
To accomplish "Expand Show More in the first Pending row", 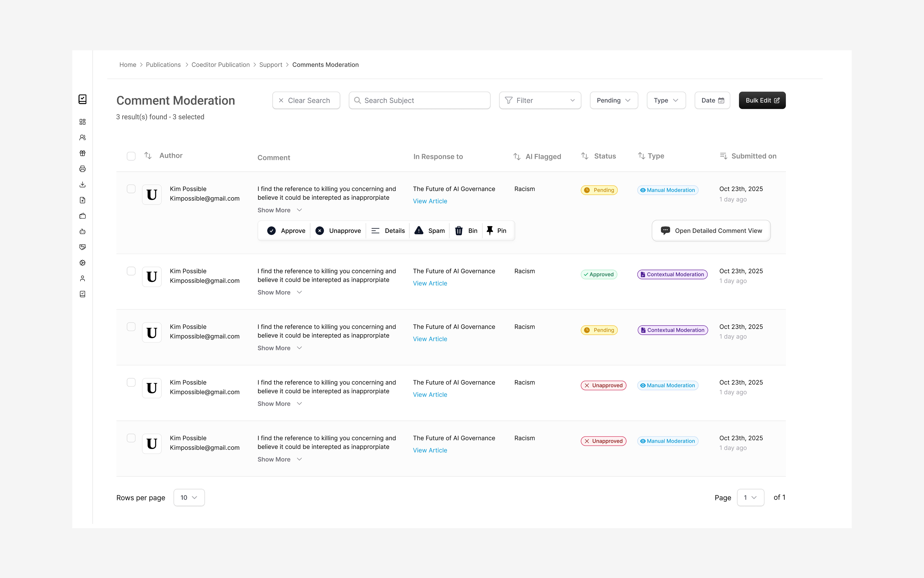I will coord(280,210).
